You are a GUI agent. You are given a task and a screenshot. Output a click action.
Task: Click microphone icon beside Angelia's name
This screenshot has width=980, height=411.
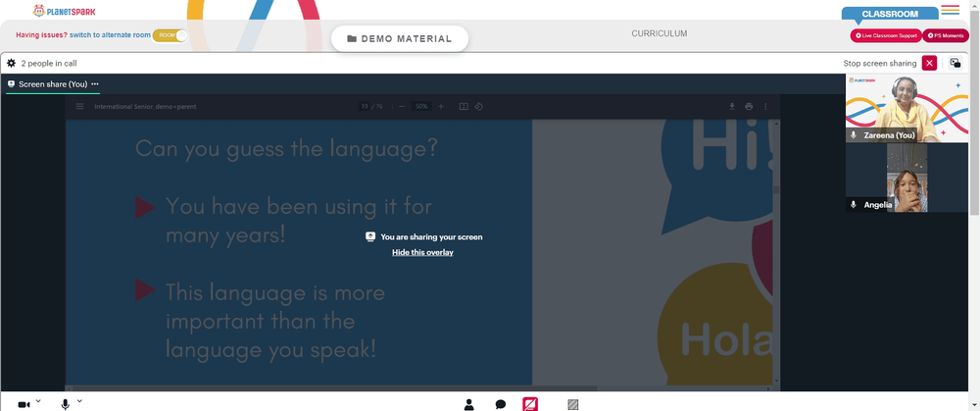pos(854,205)
